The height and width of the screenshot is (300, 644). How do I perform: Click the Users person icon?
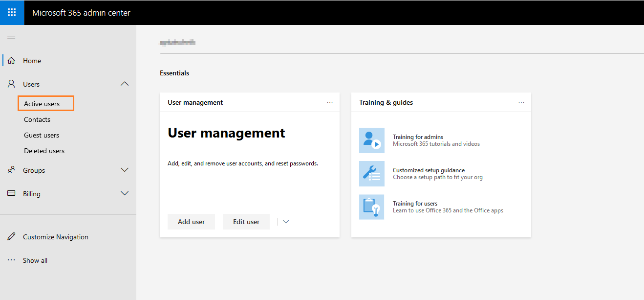click(x=11, y=84)
